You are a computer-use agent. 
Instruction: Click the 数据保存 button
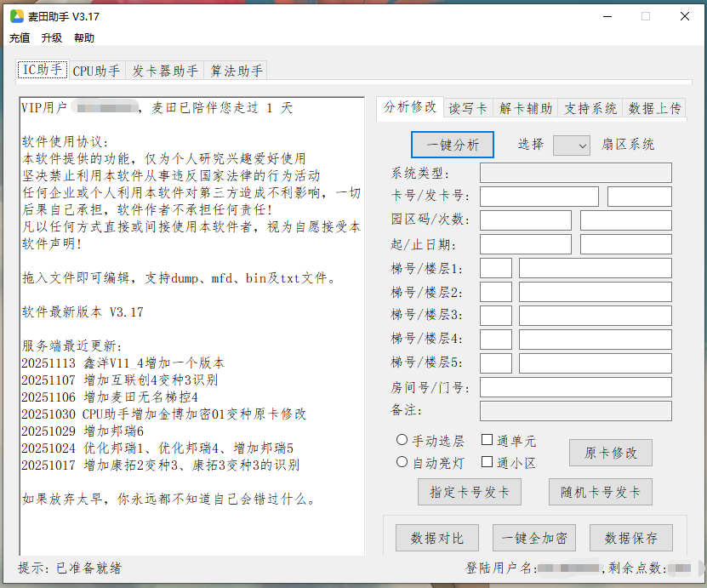[x=630, y=538]
